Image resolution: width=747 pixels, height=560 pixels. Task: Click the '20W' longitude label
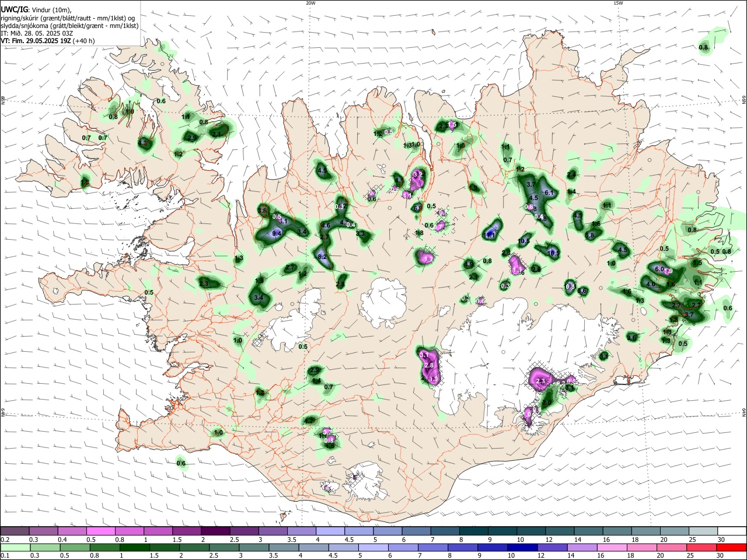click(310, 3)
